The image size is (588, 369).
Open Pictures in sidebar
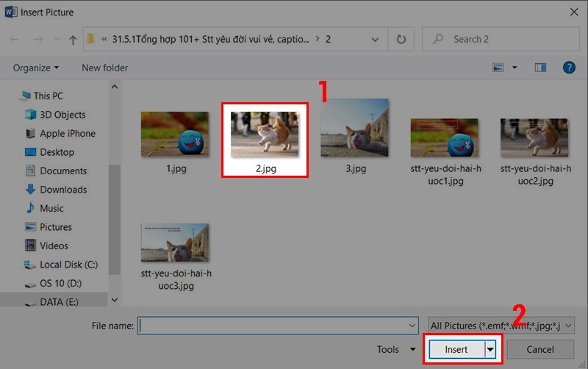pyautogui.click(x=56, y=227)
